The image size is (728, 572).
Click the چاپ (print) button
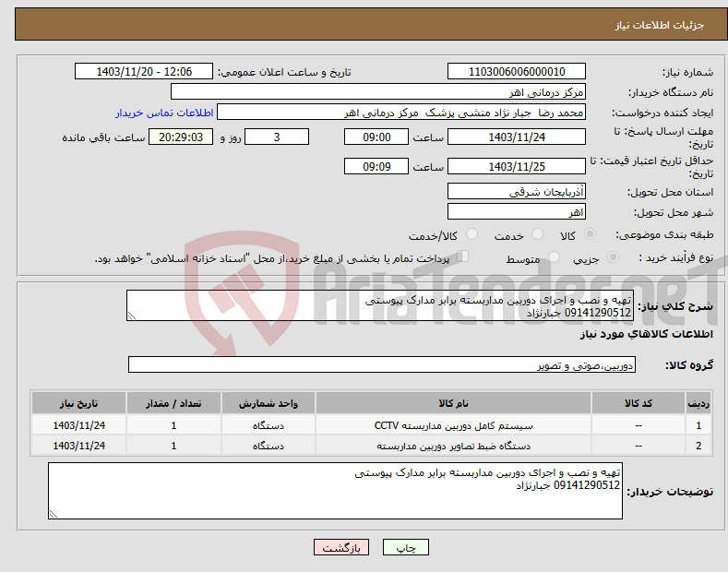pos(405,547)
